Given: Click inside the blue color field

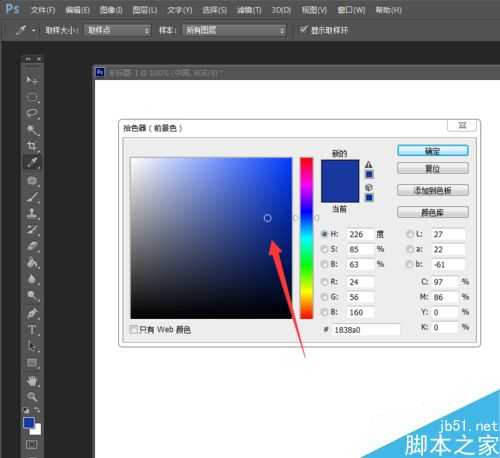Looking at the screenshot, I should tap(211, 238).
